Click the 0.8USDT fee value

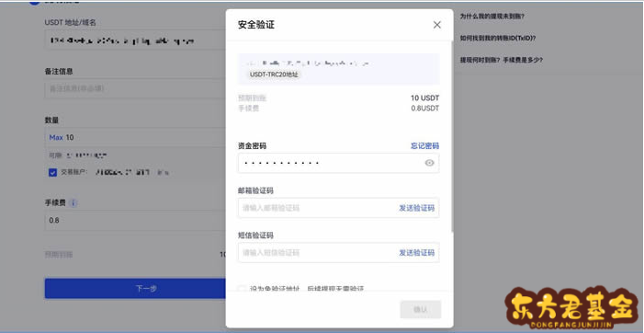point(424,109)
